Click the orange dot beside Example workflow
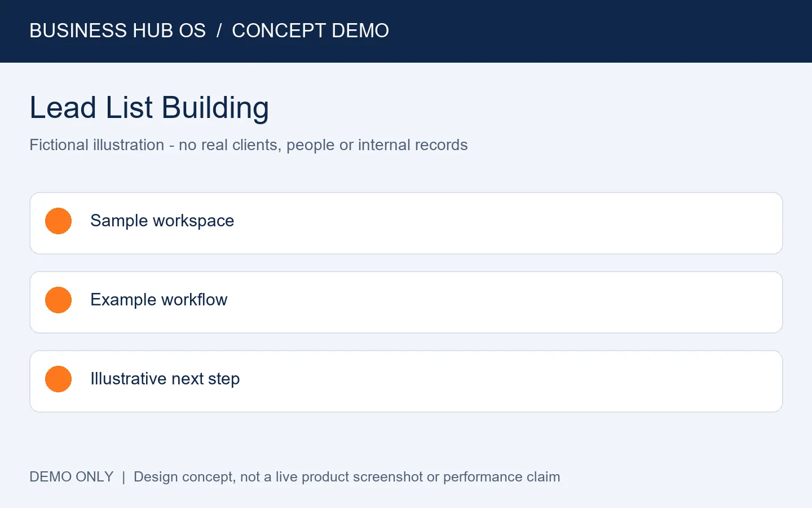812x508 pixels. [x=58, y=300]
